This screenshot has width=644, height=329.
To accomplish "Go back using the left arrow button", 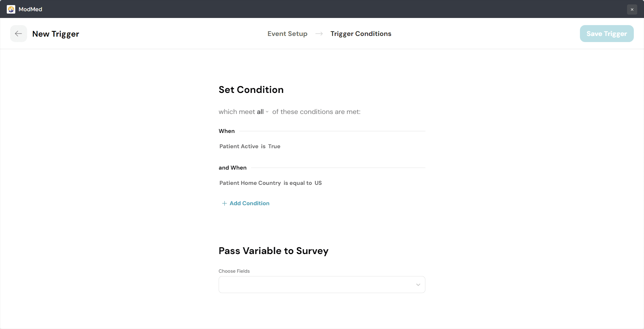I will [19, 34].
